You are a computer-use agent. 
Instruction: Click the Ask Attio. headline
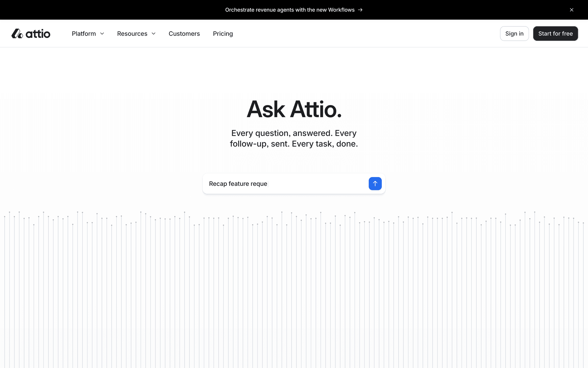tap(294, 109)
